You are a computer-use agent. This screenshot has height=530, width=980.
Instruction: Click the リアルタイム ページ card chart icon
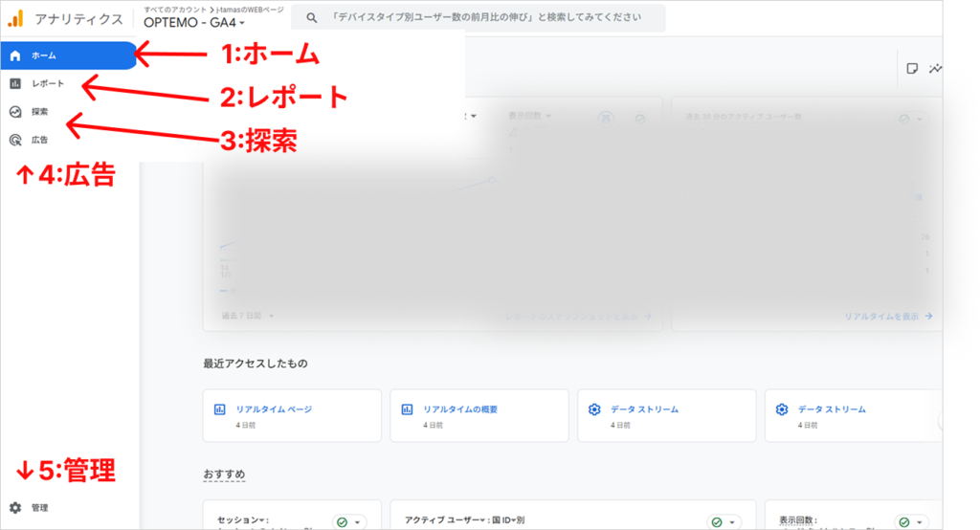tap(219, 409)
